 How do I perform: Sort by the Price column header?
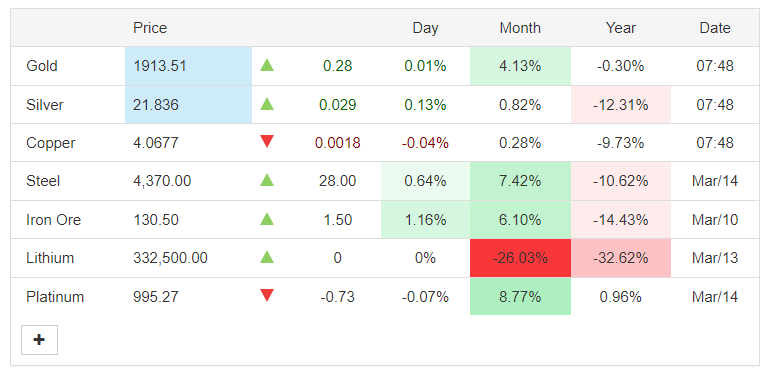pyautogui.click(x=150, y=28)
